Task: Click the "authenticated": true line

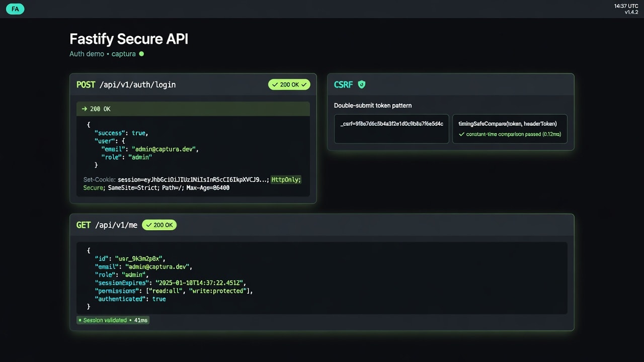Action: [130, 299]
